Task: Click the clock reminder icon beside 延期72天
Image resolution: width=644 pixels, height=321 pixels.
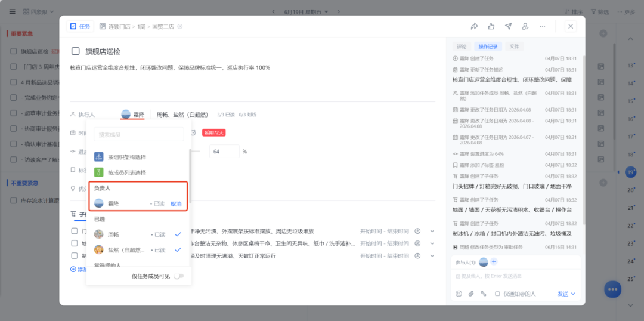Action: (193, 133)
